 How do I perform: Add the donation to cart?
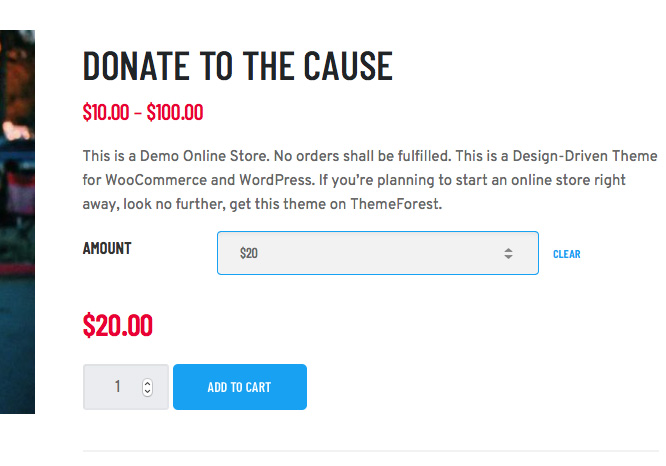click(240, 387)
